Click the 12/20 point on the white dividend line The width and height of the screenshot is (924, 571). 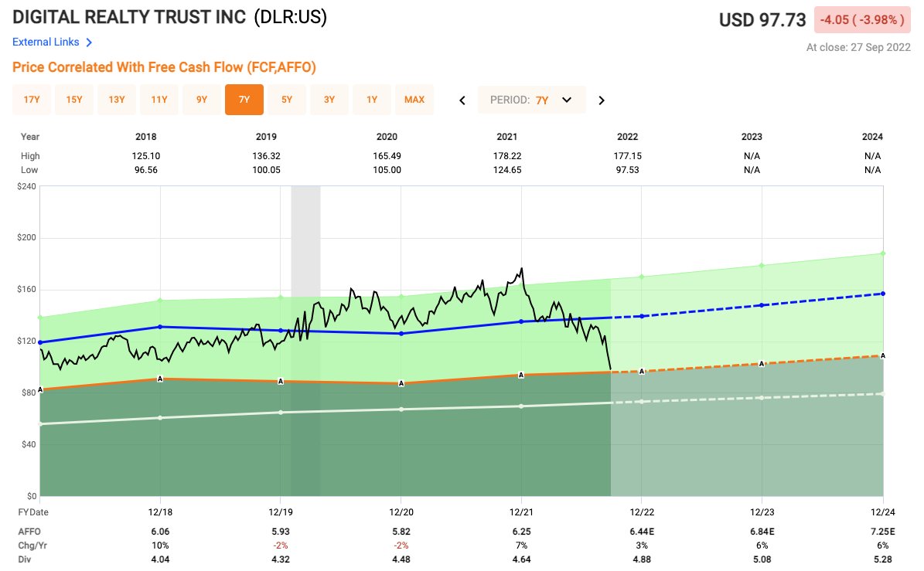pos(401,409)
